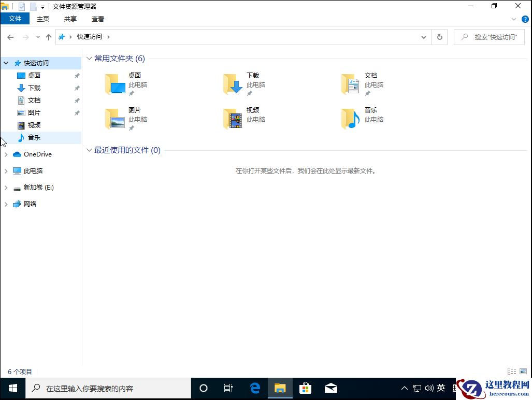
Task: Switch to large thumbnails view in status bar
Action: (x=523, y=371)
